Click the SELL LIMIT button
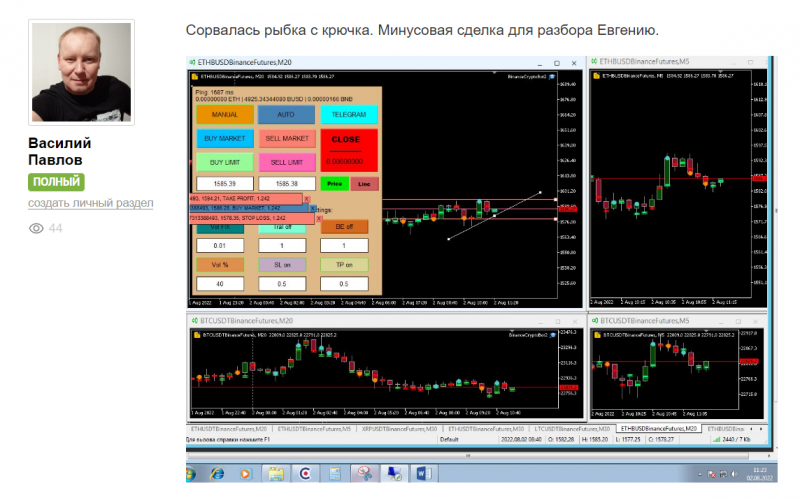800x500 pixels. pyautogui.click(x=287, y=162)
